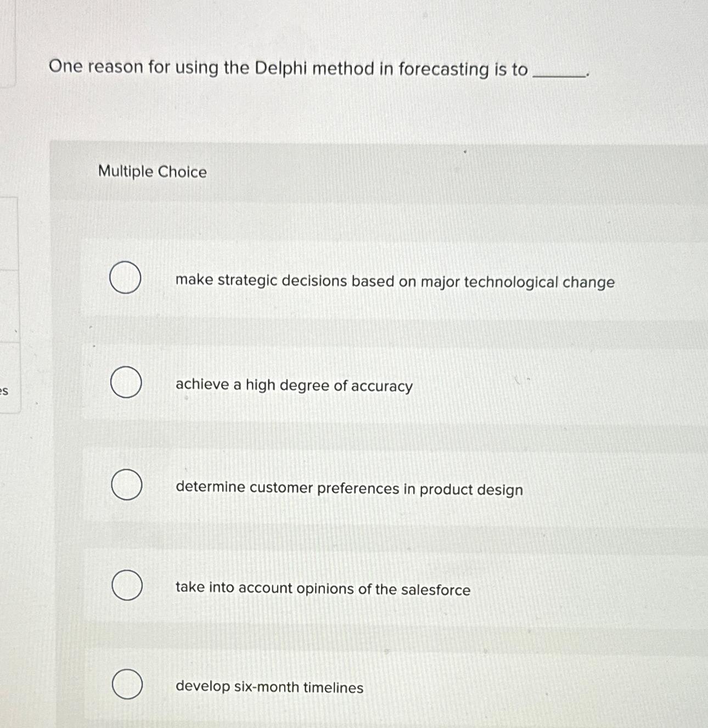Select the radio button for high degree of accuracy
This screenshot has width=708, height=728.
tap(126, 383)
